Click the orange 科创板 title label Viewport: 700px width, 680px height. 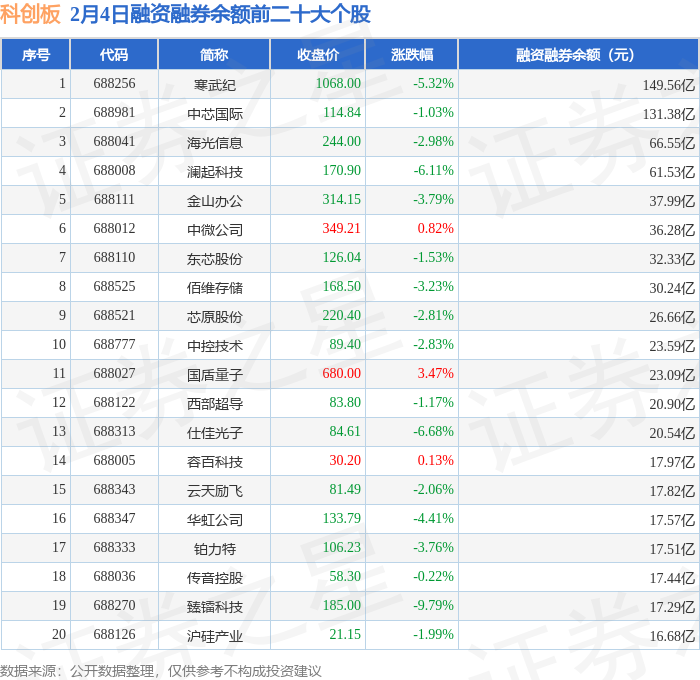click(x=30, y=14)
